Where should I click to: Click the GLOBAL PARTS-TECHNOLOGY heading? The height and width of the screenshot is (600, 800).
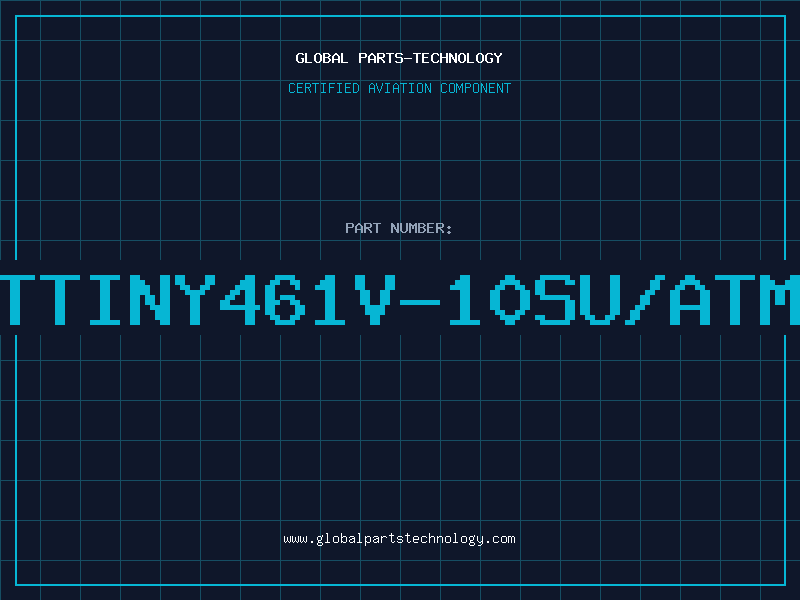399,58
